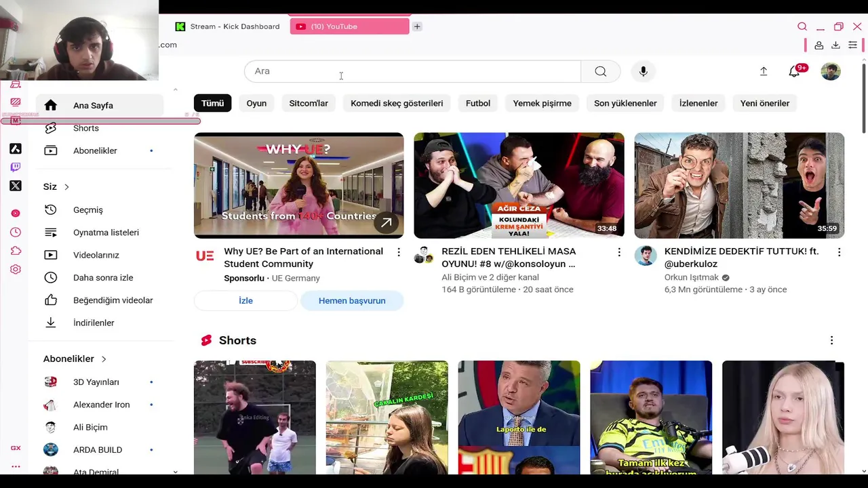Open the sidebar three-dots setup menu
Viewport: 868px width, 488px height.
(x=16, y=466)
